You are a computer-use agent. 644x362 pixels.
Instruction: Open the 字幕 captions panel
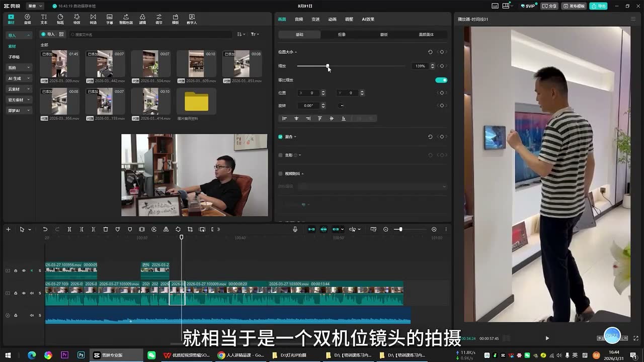point(110,19)
